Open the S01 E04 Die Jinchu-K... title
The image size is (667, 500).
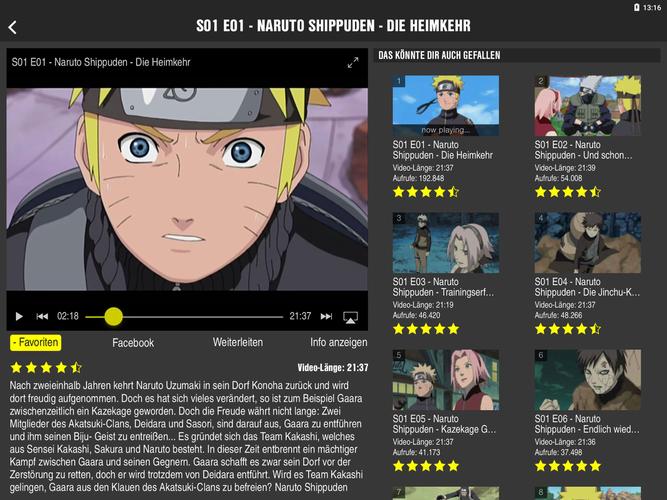click(x=587, y=287)
